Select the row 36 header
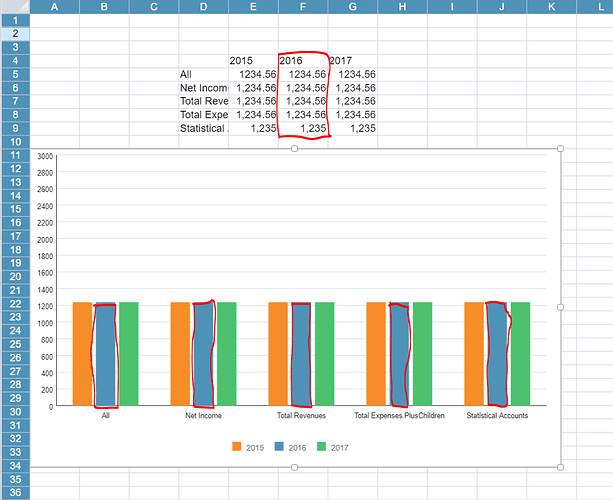Screen dimensions: 613x500 [x=14, y=492]
